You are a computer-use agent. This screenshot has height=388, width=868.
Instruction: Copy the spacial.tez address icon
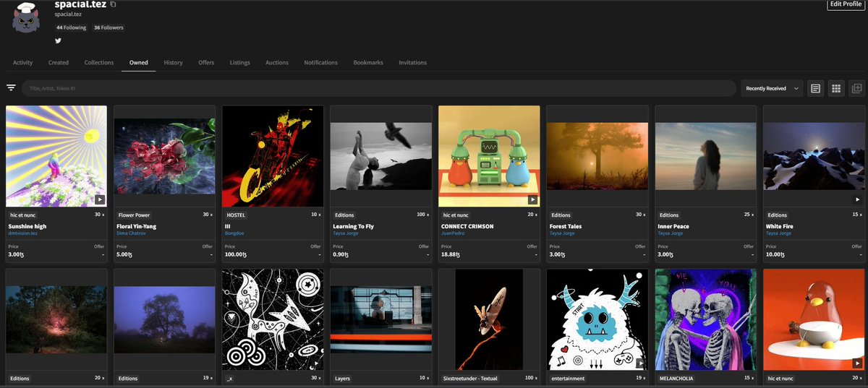click(113, 4)
